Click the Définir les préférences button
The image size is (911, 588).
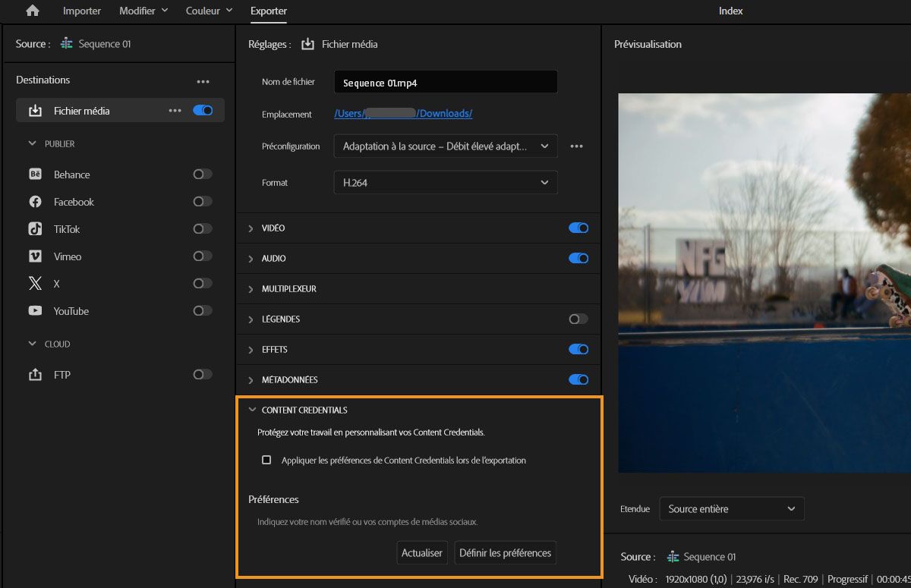point(505,552)
